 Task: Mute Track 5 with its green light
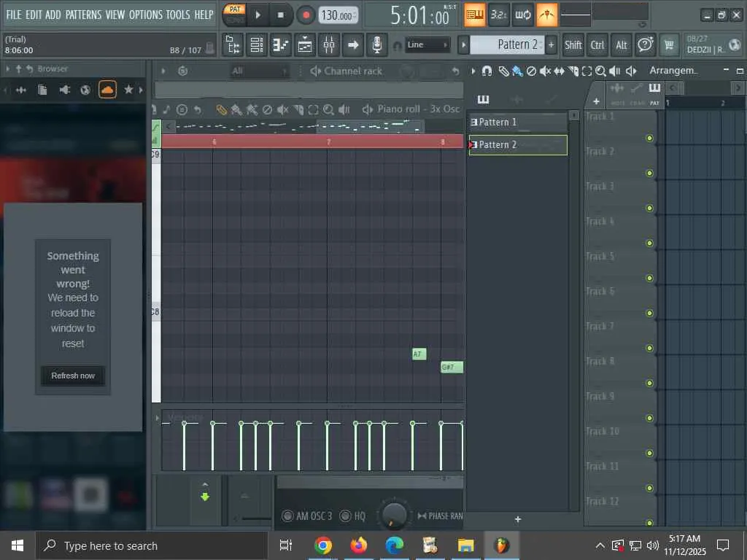[x=649, y=278]
